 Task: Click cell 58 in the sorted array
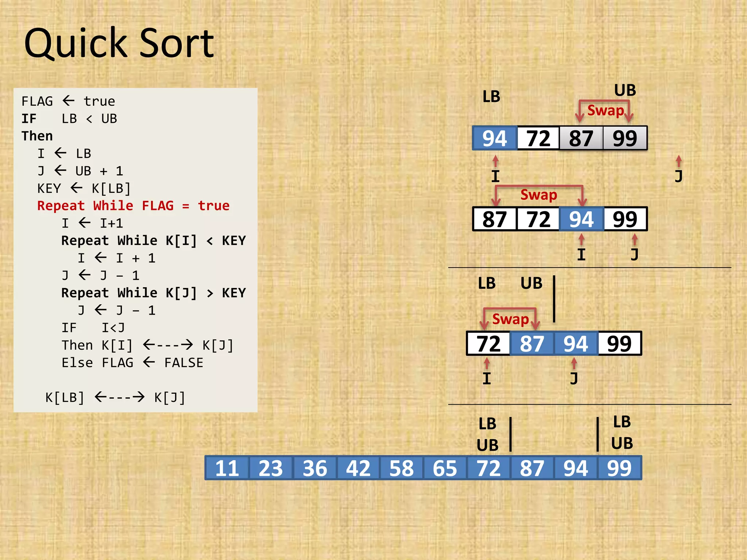click(401, 468)
